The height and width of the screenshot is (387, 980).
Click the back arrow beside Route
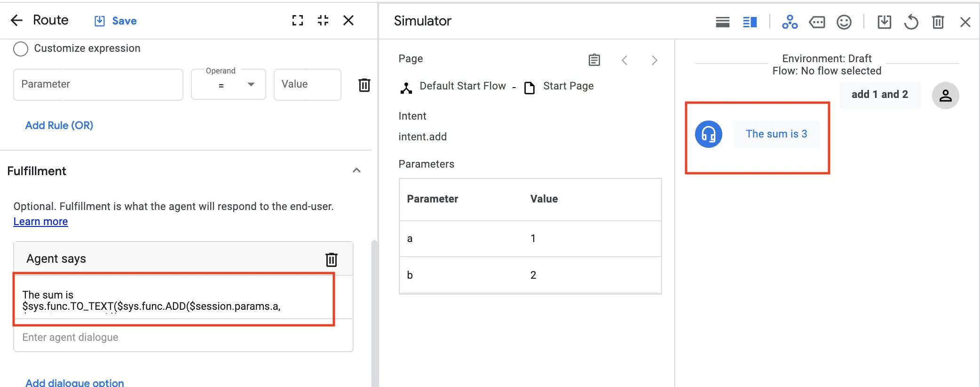click(x=16, y=20)
